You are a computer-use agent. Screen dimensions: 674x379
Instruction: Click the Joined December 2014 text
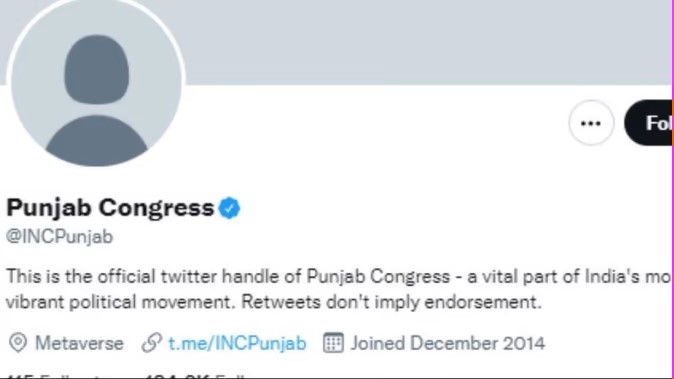point(448,343)
